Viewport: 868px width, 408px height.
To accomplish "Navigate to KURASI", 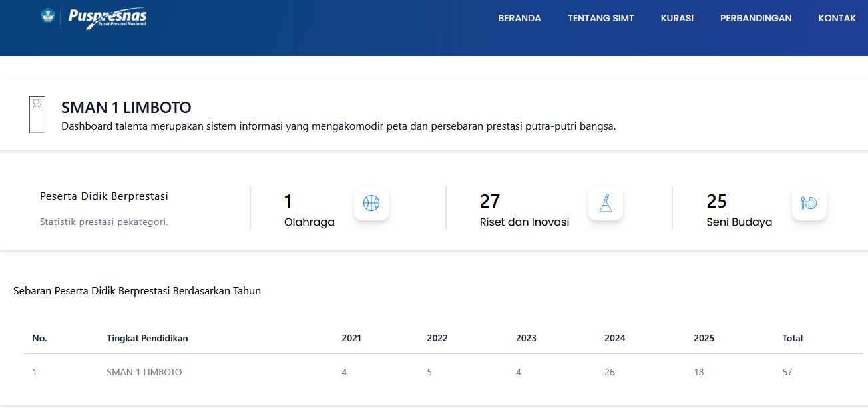I will click(x=677, y=18).
